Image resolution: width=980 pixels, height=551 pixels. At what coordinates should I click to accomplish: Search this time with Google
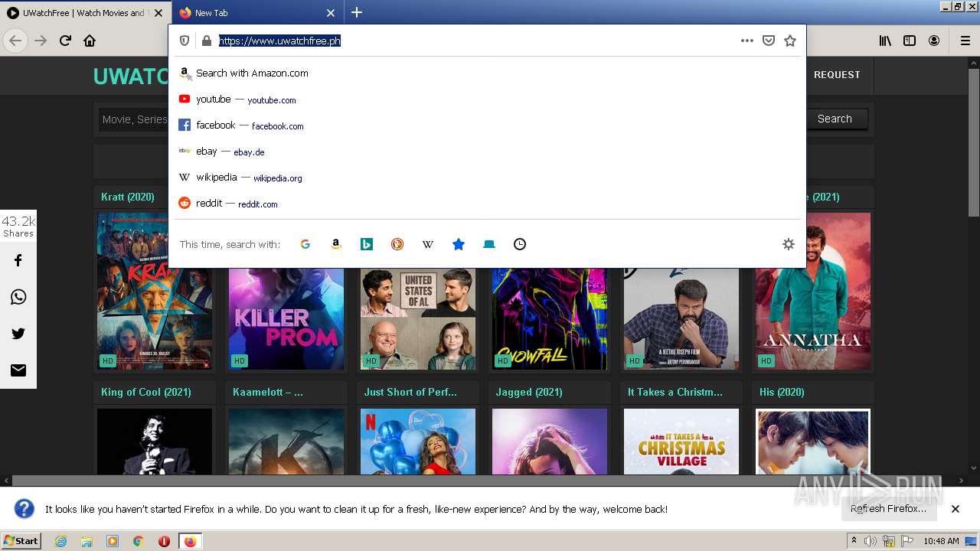[x=305, y=244]
